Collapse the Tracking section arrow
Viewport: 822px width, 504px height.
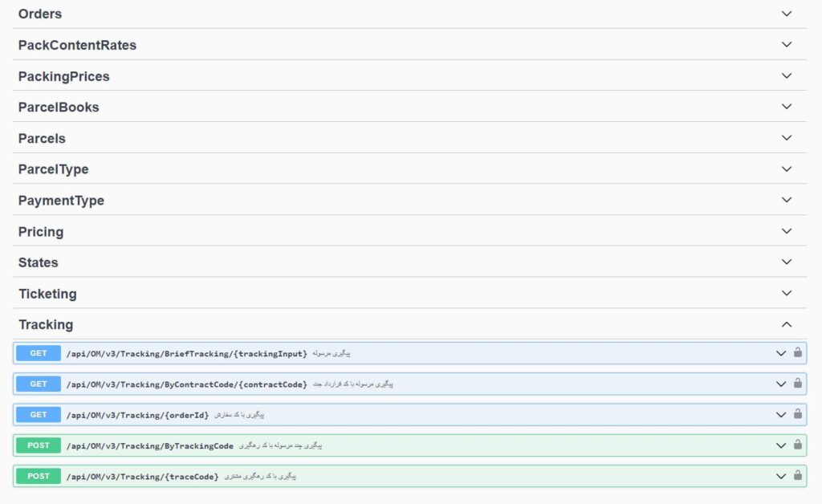coord(787,324)
